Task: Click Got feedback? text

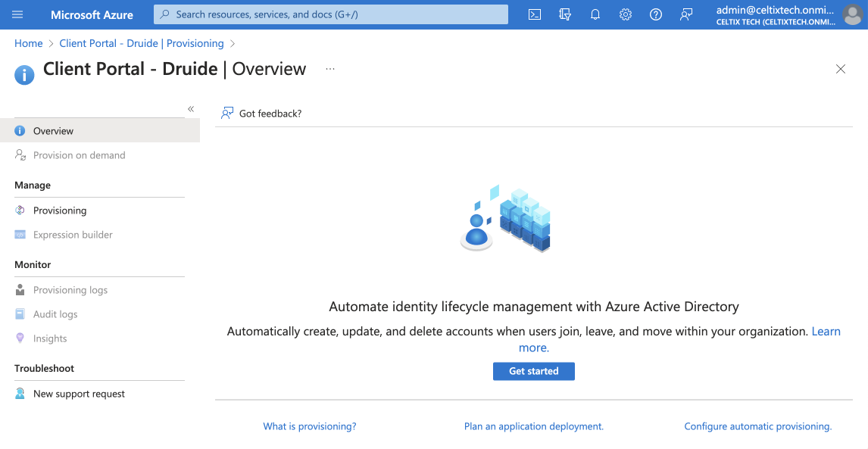Action: click(x=270, y=114)
